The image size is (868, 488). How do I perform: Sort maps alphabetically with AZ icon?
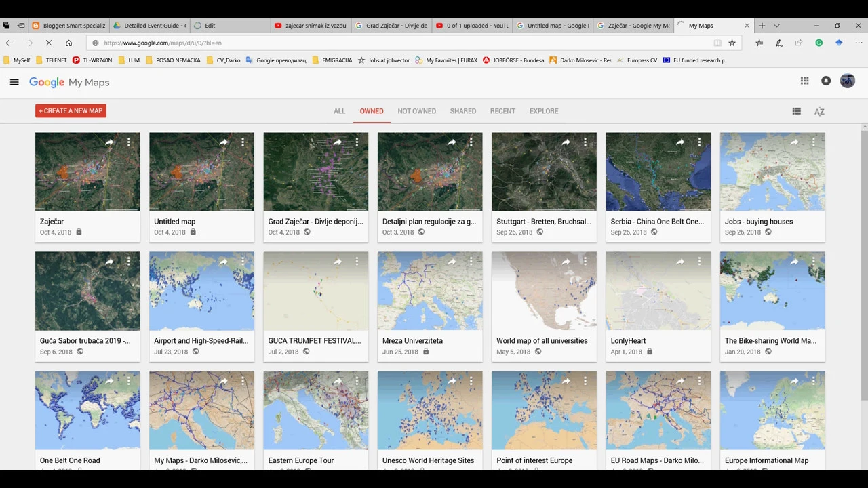[819, 111]
